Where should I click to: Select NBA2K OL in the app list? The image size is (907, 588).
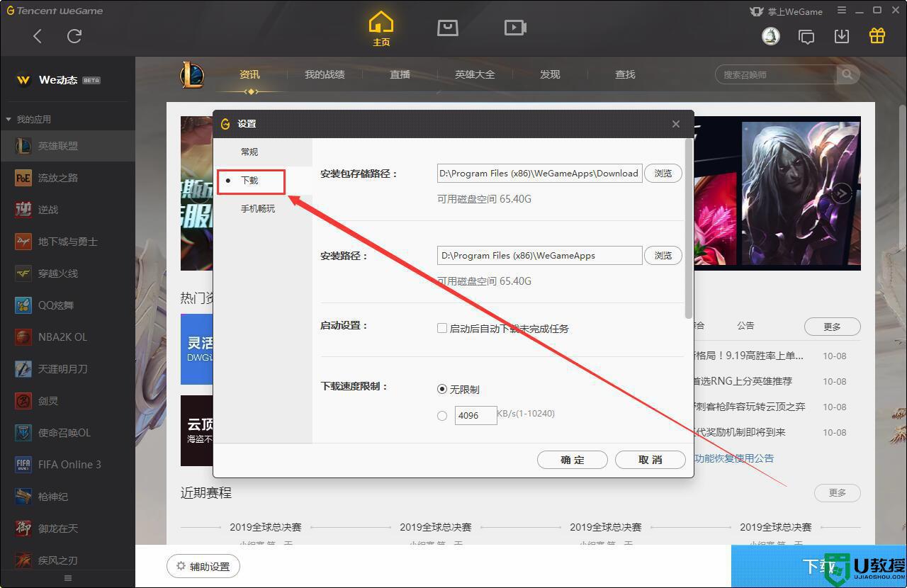(x=67, y=337)
